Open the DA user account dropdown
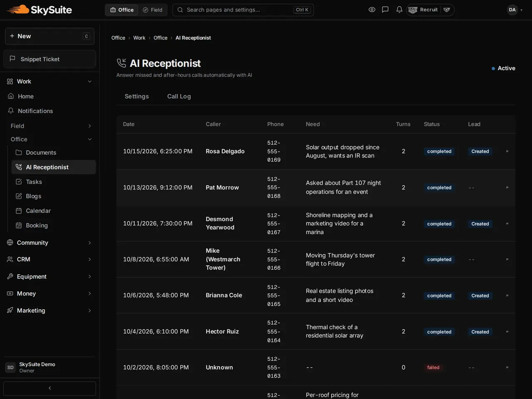The image size is (532, 399). pyautogui.click(x=515, y=10)
